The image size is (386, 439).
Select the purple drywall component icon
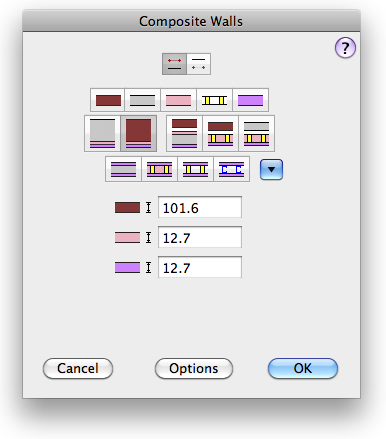coord(250,100)
